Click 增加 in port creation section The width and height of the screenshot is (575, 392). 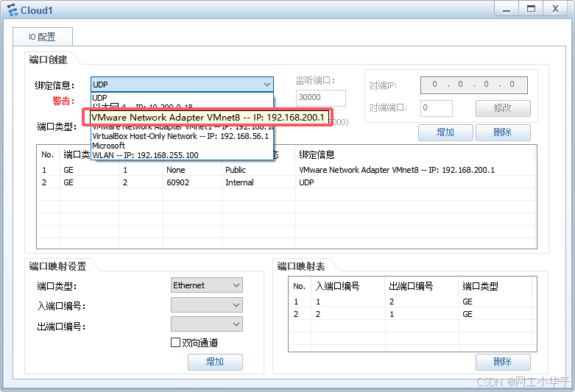point(445,132)
